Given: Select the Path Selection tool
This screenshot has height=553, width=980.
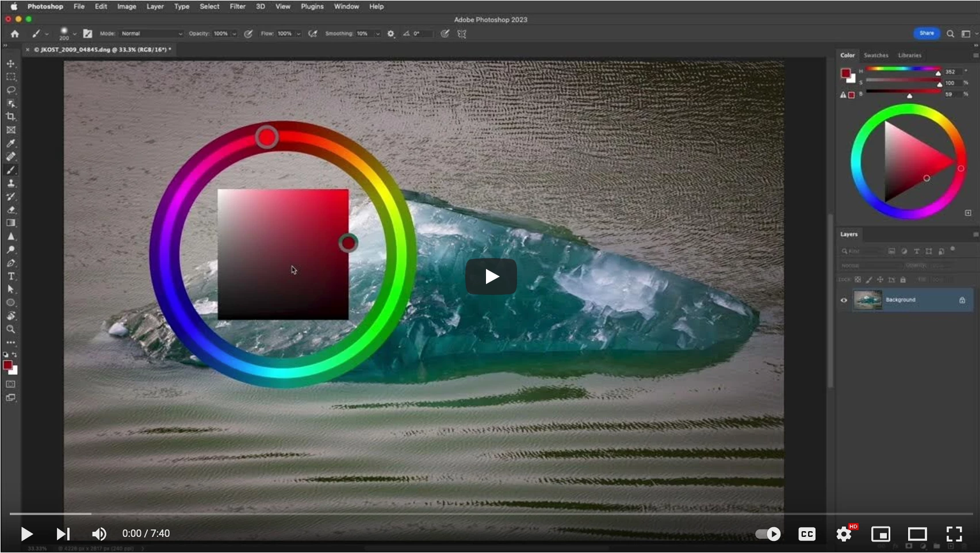Looking at the screenshot, I should [x=11, y=290].
